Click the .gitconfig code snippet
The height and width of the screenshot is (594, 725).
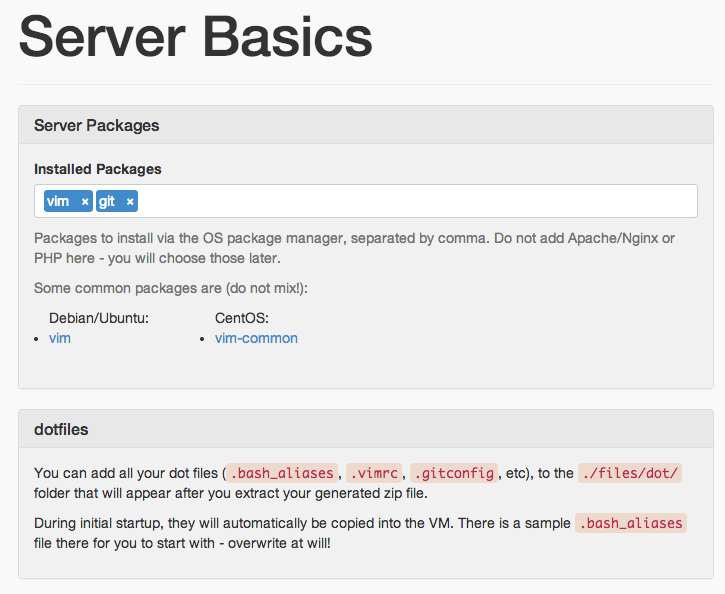(454, 473)
